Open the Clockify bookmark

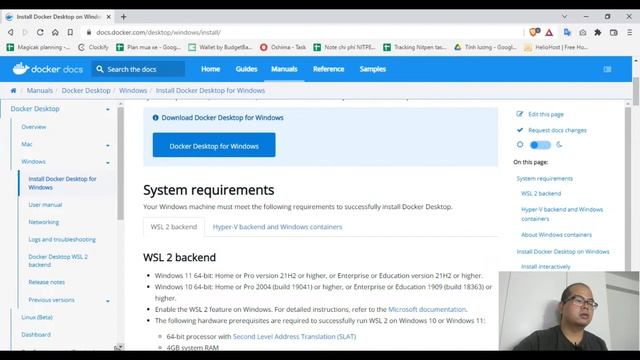93,47
